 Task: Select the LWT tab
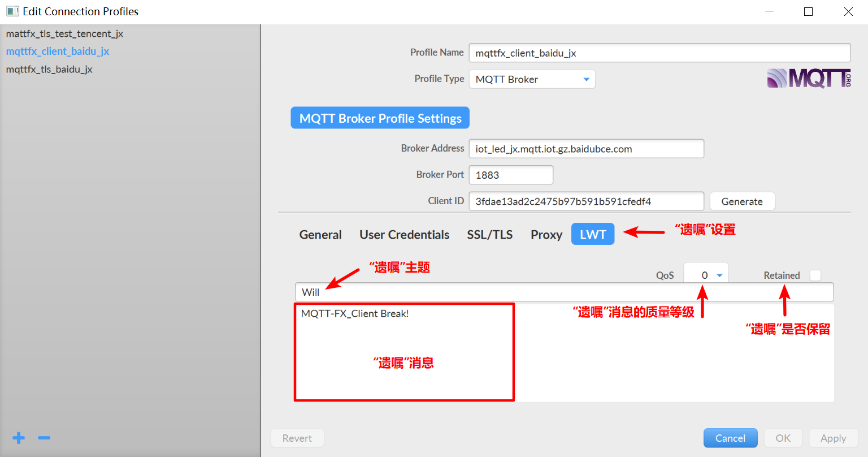[x=593, y=234]
